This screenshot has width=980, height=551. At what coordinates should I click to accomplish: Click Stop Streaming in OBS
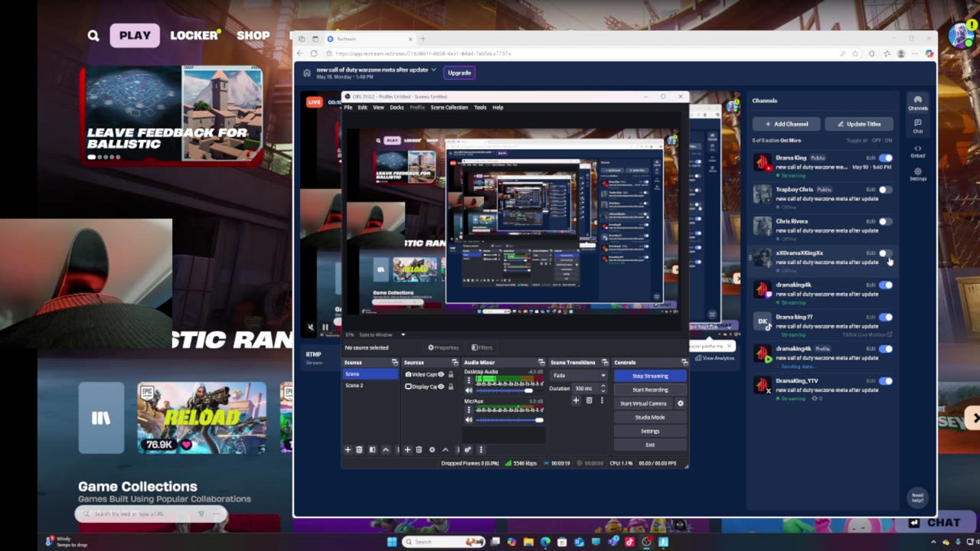pos(650,376)
